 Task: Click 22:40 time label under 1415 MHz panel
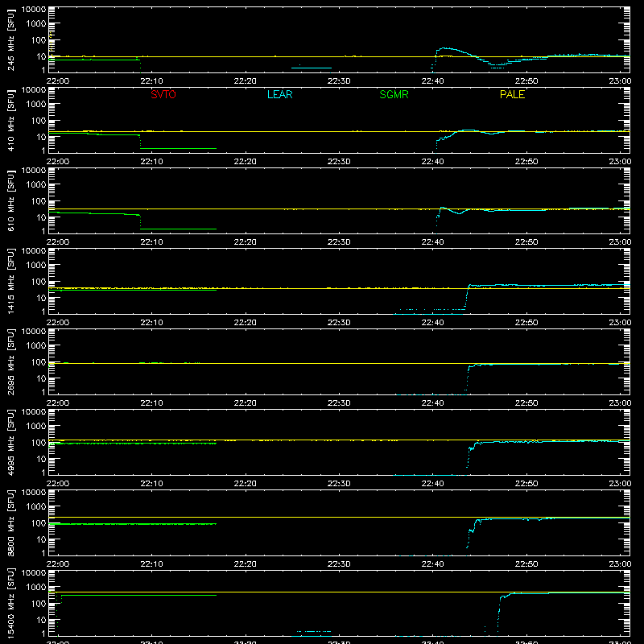(x=432, y=323)
